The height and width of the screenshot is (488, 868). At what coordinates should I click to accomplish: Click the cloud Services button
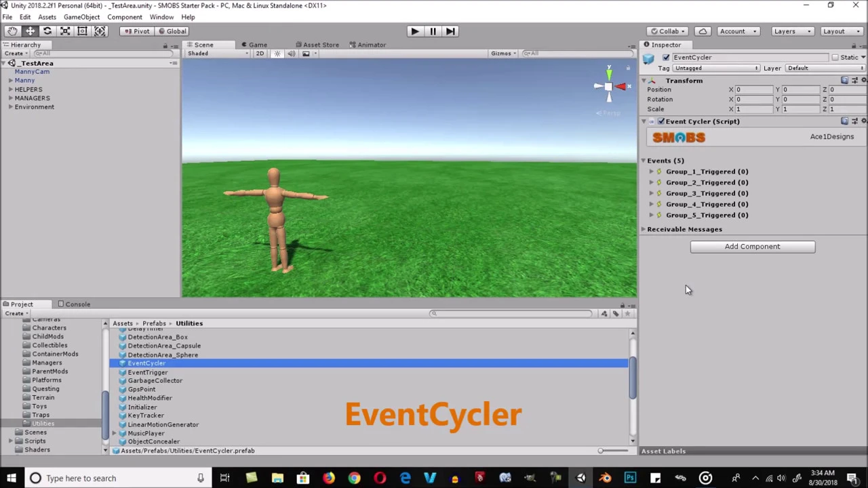coord(703,31)
